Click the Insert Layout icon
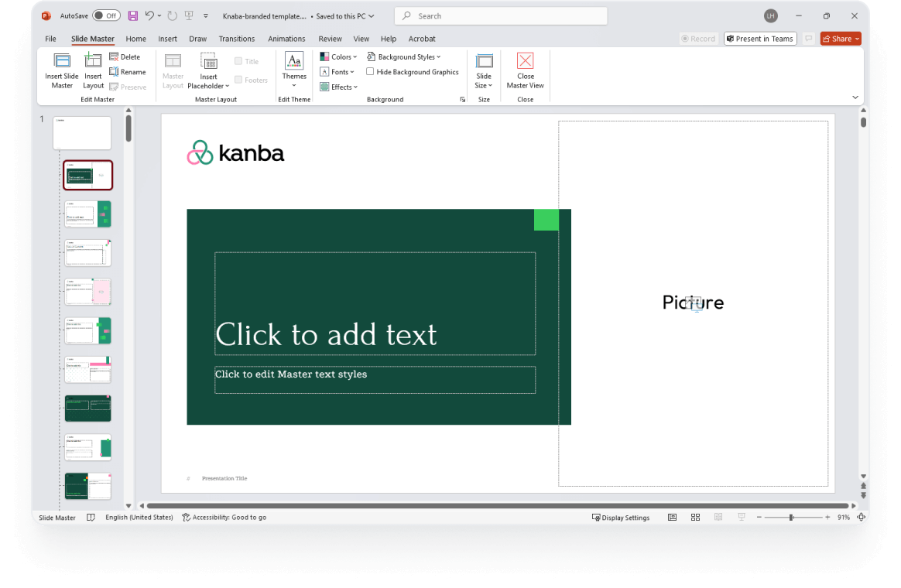Image resolution: width=901 pixels, height=588 pixels. point(93,60)
